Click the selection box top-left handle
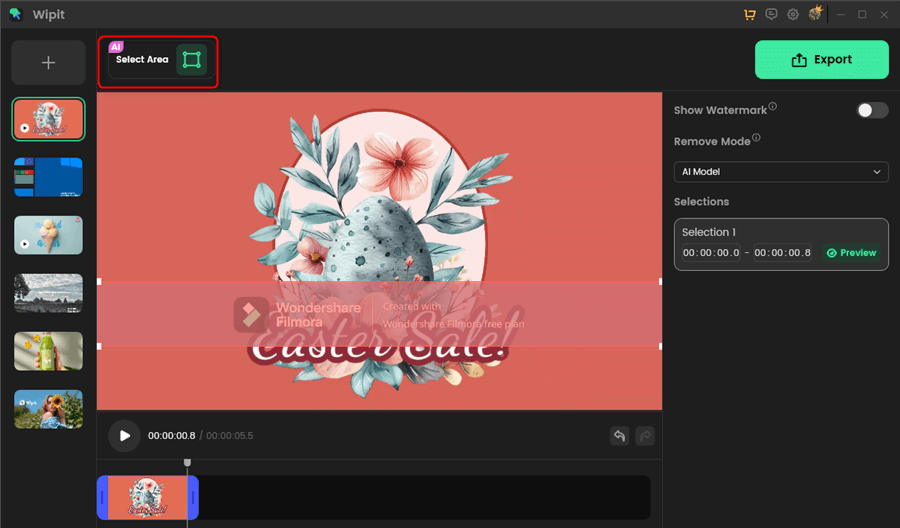Viewport: 900px width, 528px height. click(x=99, y=281)
